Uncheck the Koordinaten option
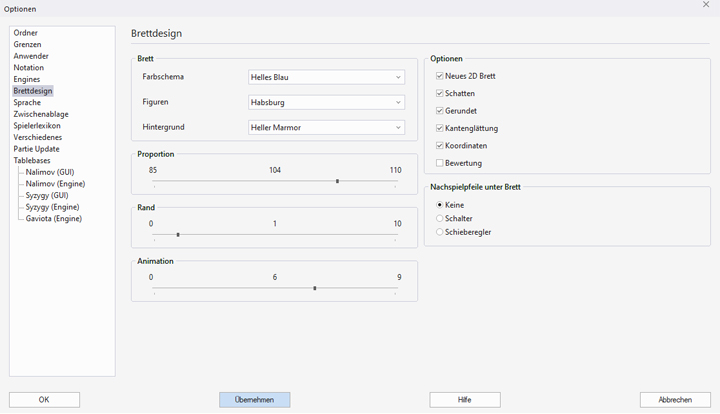Screen dimensions: 720x414 (440, 146)
